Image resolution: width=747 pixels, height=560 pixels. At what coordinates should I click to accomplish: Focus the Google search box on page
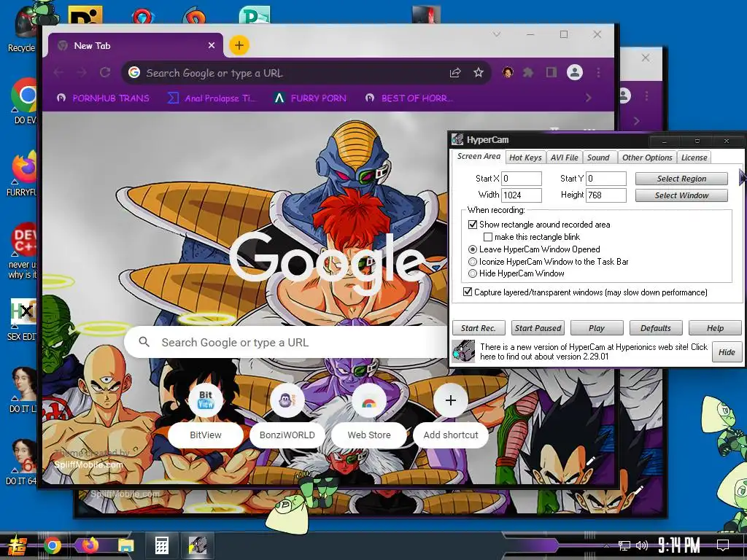[286, 342]
